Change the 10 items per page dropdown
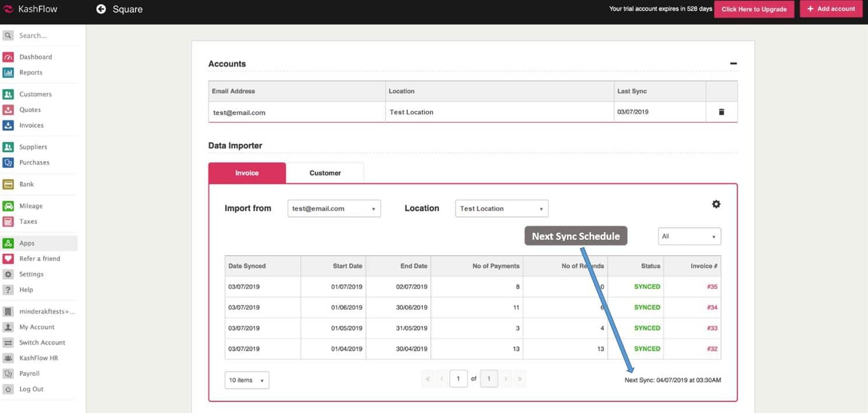Viewport: 868px width, 413px height. click(x=246, y=380)
